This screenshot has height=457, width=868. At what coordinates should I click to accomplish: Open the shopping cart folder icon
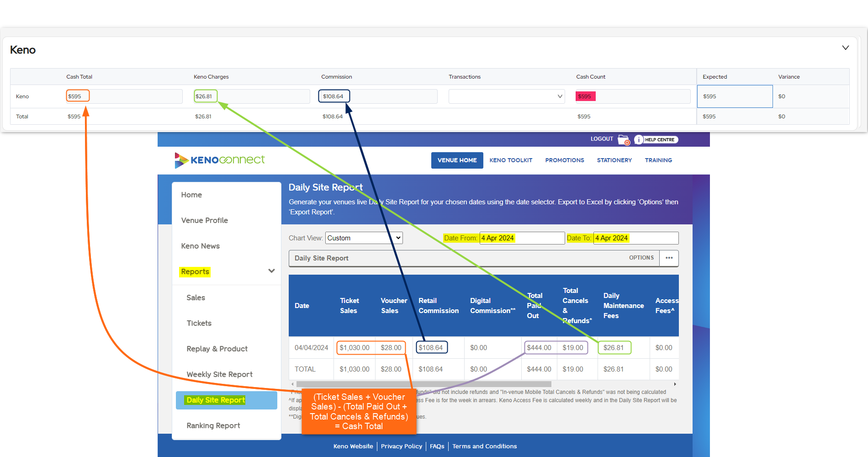click(x=624, y=139)
